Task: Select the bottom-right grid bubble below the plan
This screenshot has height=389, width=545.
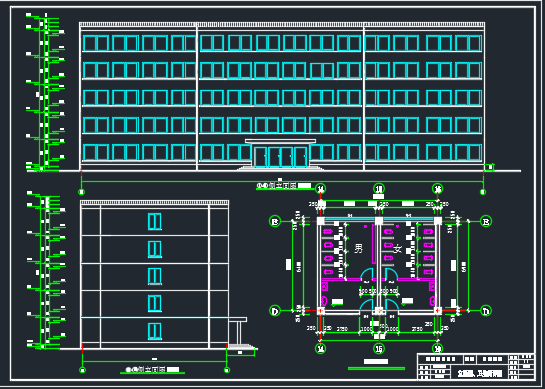Action: [437, 348]
